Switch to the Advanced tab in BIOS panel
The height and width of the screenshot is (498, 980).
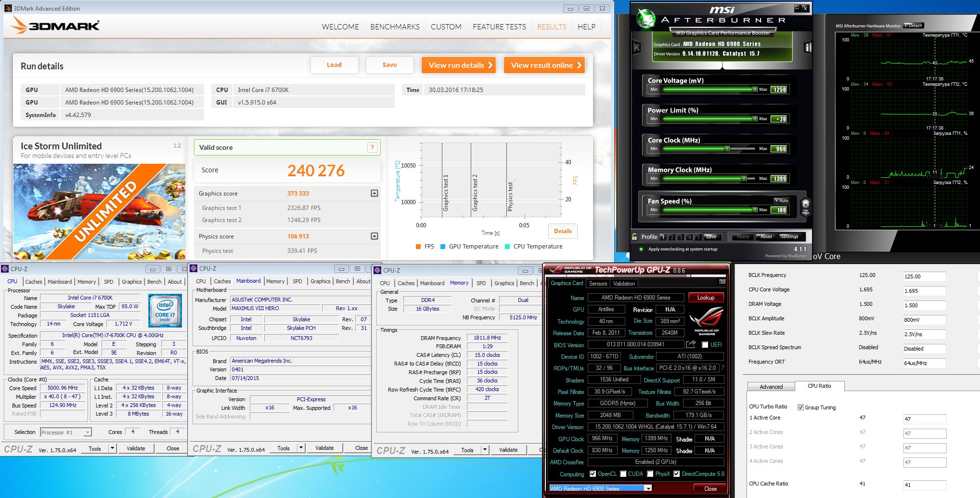coord(771,387)
